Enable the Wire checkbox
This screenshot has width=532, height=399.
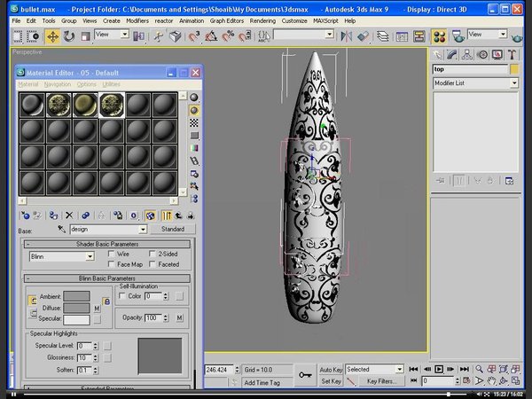click(111, 254)
